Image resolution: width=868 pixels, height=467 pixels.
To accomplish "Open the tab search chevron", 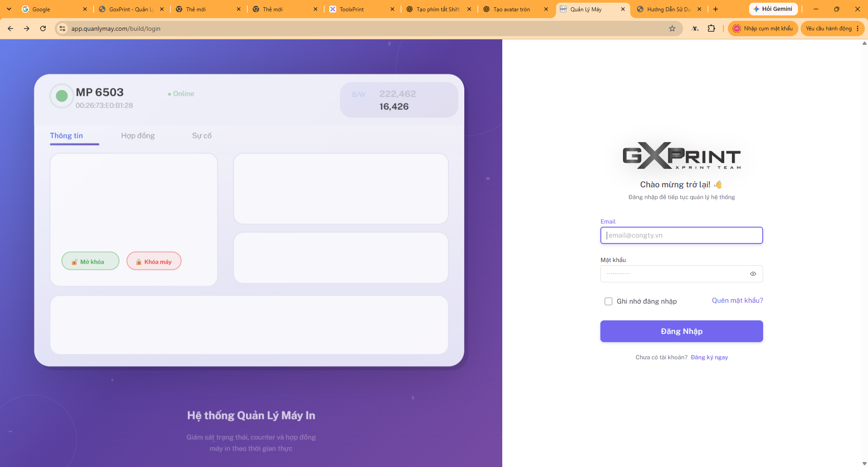I will (x=9, y=9).
